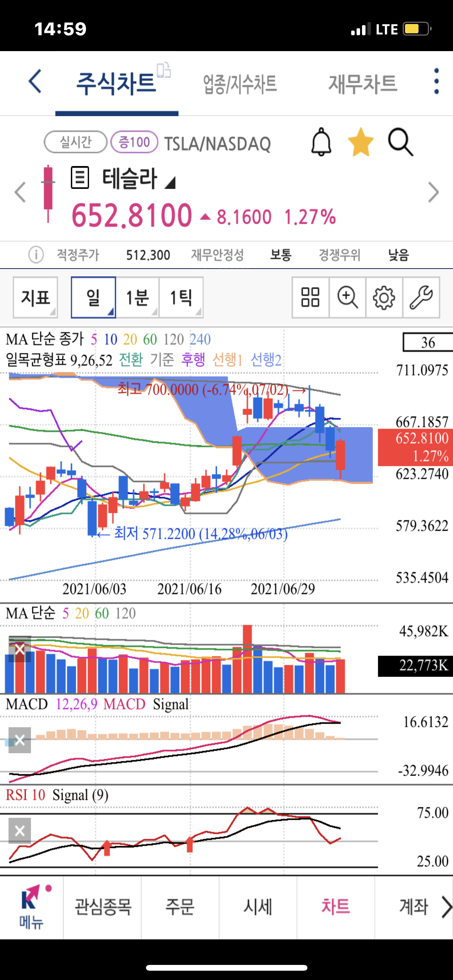The width and height of the screenshot is (453, 980).
Task: Open 주문 in bottom navigation
Action: tap(180, 907)
